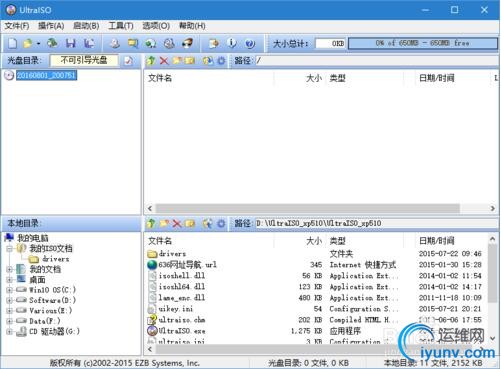The image size is (501, 369).
Task: Click the disc pane 路径 path field
Action: [376, 61]
